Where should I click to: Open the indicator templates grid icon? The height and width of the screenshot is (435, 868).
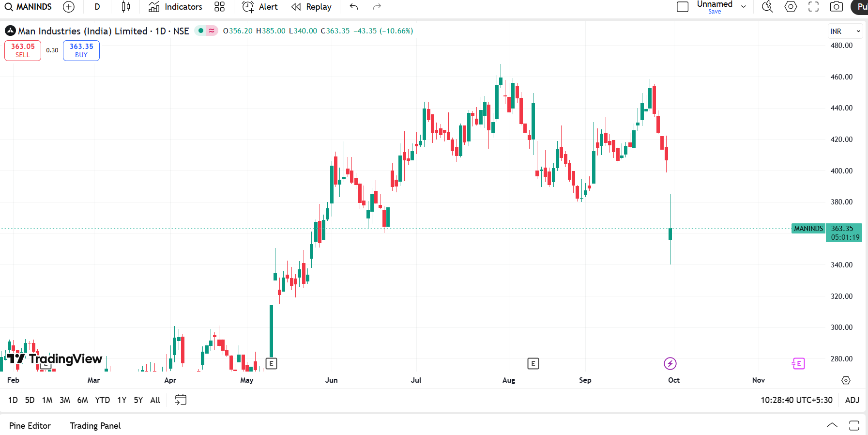click(219, 7)
